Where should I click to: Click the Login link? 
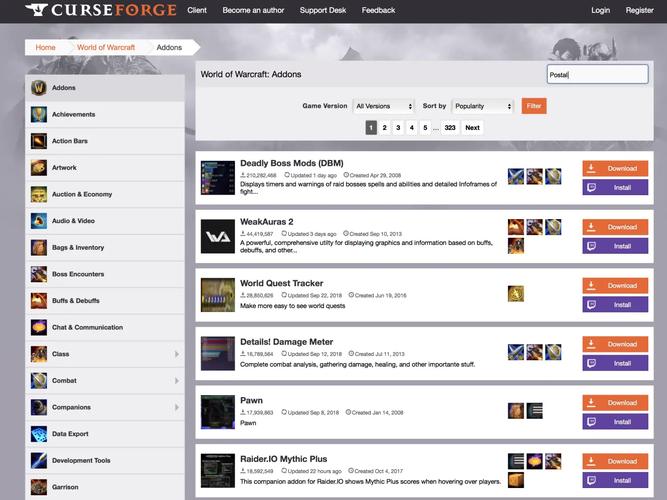coord(601,10)
